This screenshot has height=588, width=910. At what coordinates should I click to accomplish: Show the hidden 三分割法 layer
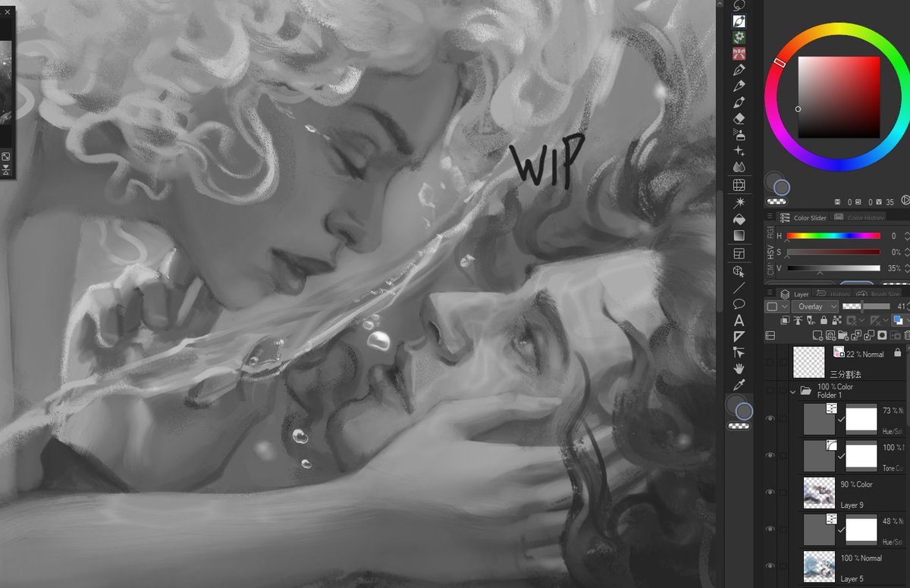[770, 363]
